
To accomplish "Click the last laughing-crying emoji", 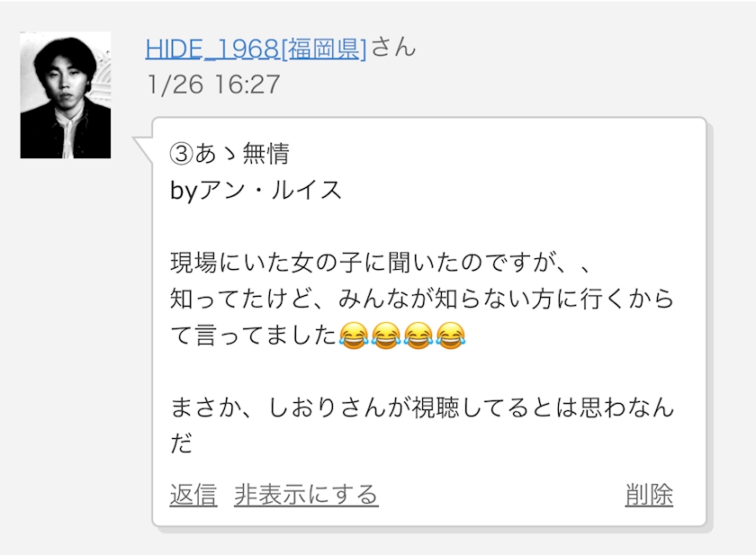I will point(450,336).
